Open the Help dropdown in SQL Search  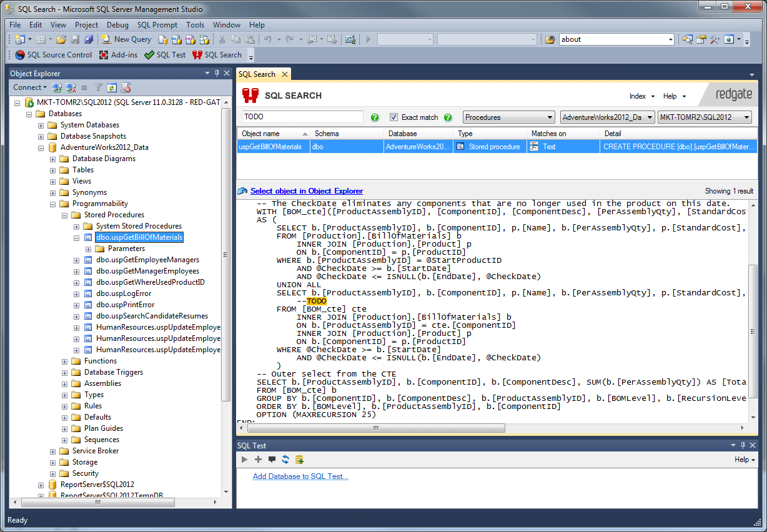(675, 96)
